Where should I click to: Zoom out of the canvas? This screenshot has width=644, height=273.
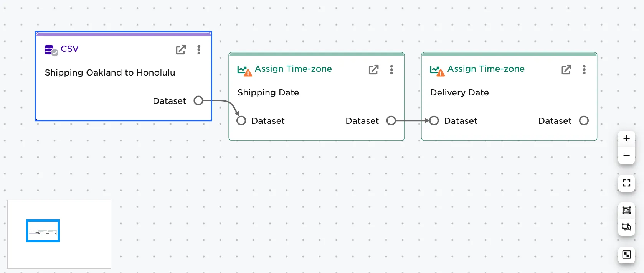(626, 156)
